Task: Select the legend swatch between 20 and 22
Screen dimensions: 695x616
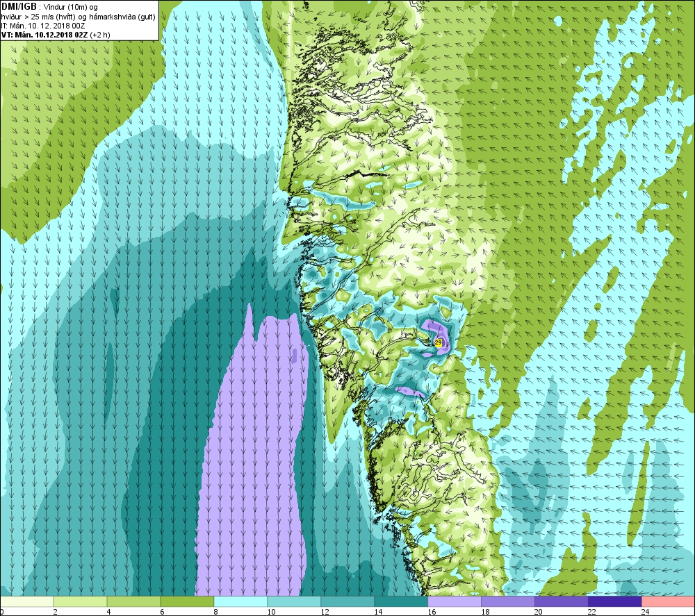Action: pyautogui.click(x=561, y=601)
